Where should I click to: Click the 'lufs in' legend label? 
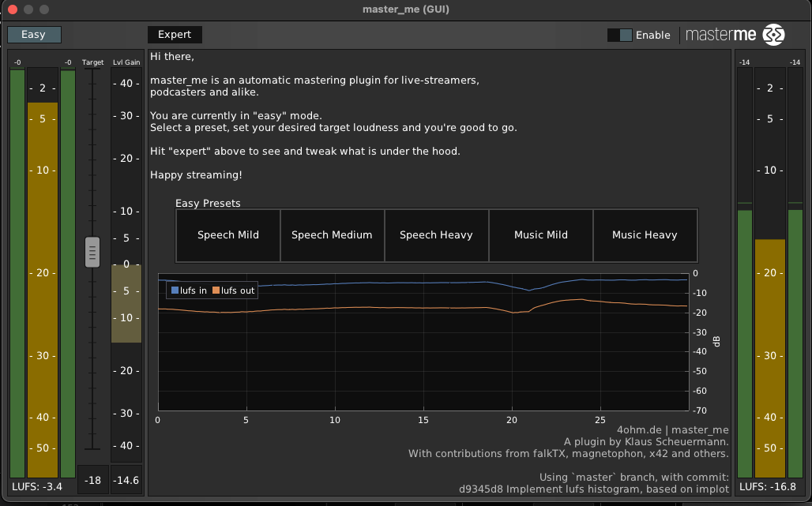point(194,290)
